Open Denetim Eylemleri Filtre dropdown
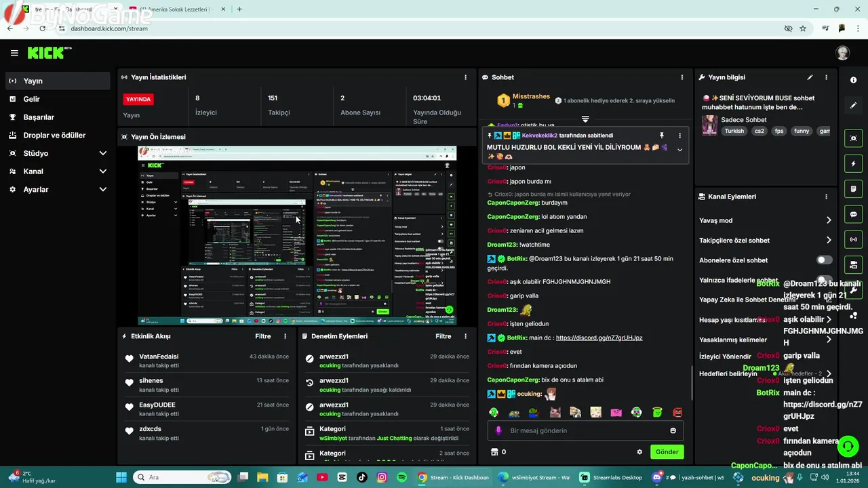Image resolution: width=868 pixels, height=488 pixels. tap(443, 336)
